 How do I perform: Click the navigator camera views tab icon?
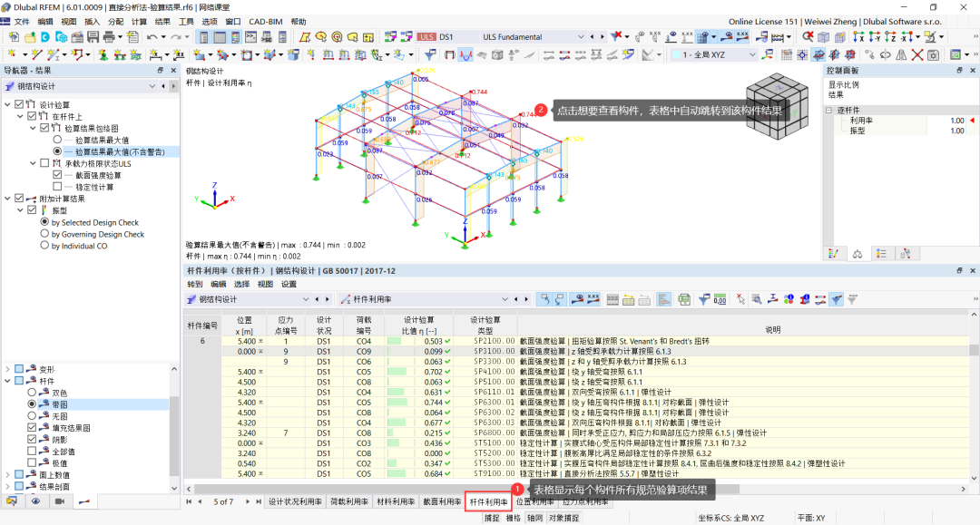pos(60,501)
